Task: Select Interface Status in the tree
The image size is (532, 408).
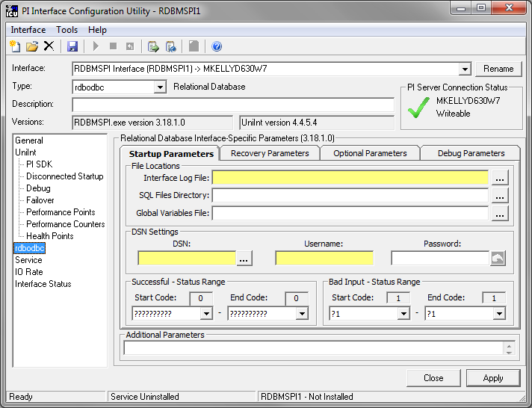Action: 43,284
